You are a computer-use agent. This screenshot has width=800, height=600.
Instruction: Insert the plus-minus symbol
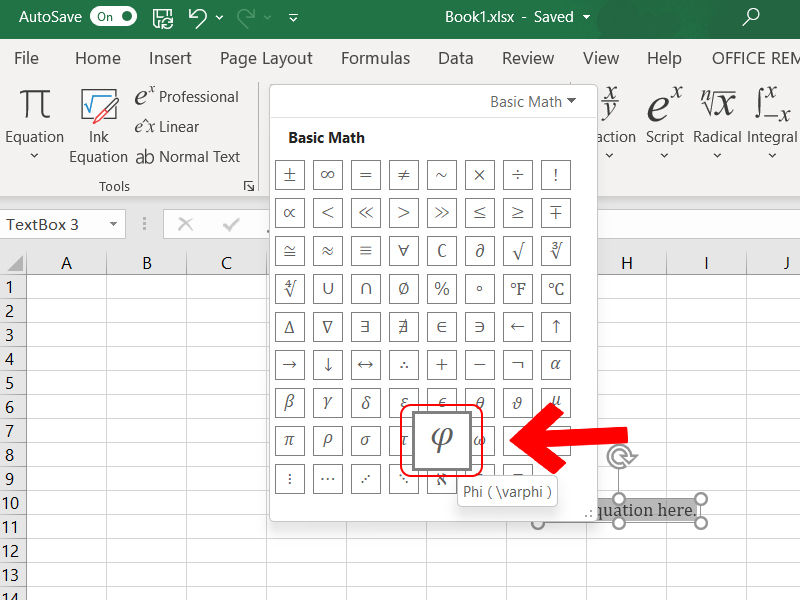tap(290, 175)
